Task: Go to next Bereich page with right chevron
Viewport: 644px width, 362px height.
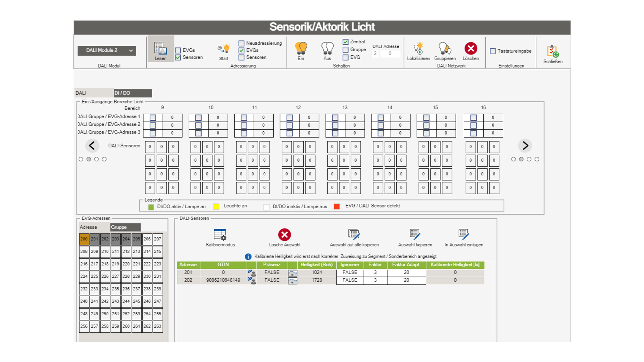Action: 525,146
